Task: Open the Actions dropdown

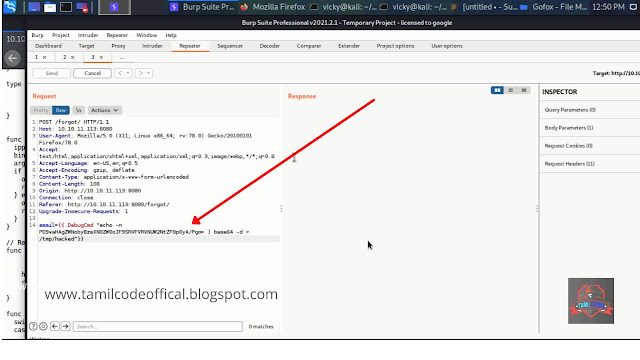Action: (x=104, y=110)
